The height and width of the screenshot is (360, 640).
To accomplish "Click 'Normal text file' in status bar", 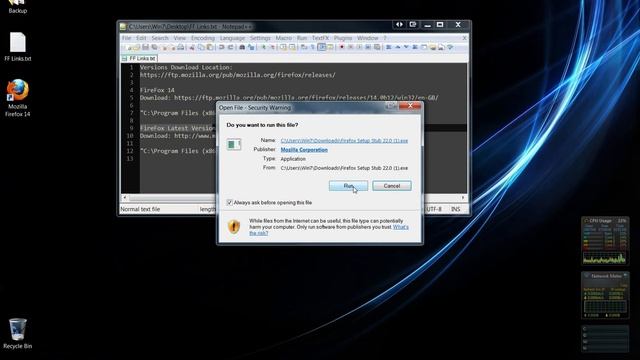I will coord(140,209).
